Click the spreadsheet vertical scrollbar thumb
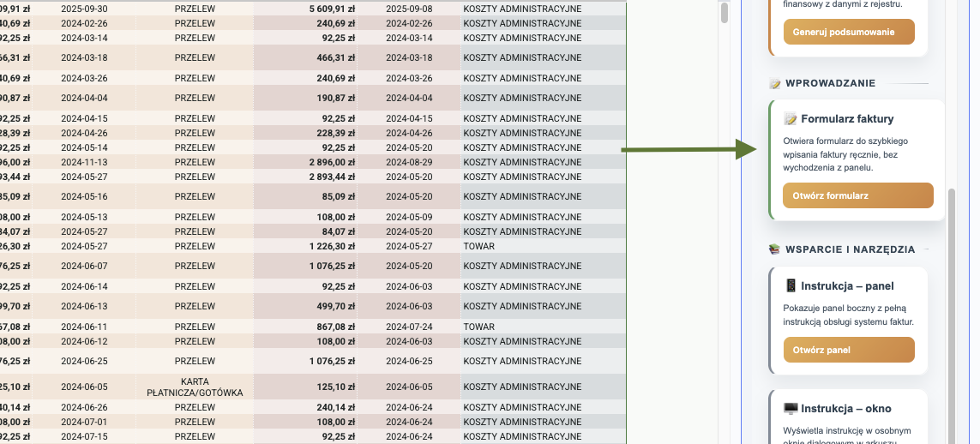This screenshot has height=444, width=980. [724, 12]
